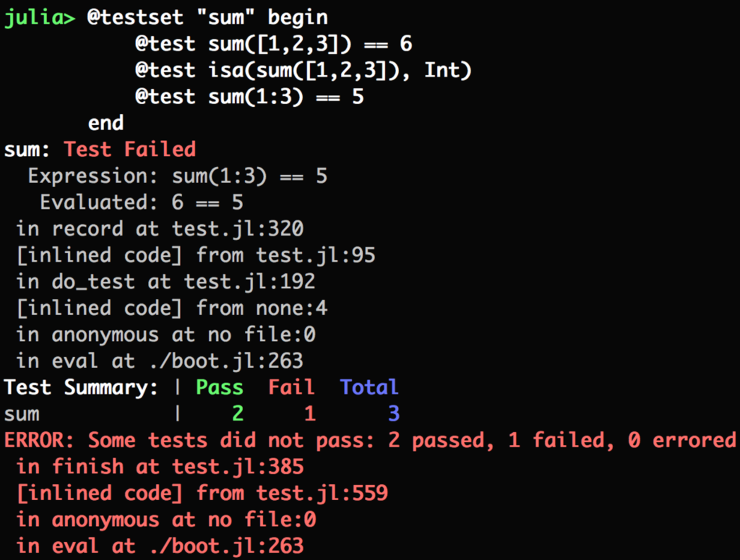This screenshot has height=560, width=740.
Task: Click the "Test Summary:" heading
Action: click(x=81, y=388)
